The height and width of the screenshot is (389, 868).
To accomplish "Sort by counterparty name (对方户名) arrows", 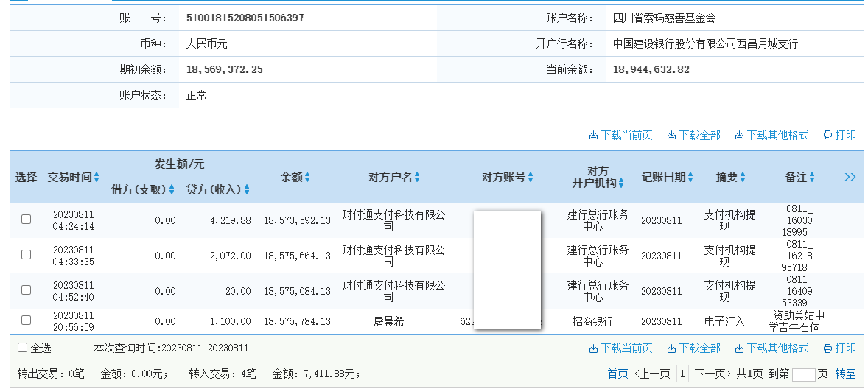I will point(417,177).
